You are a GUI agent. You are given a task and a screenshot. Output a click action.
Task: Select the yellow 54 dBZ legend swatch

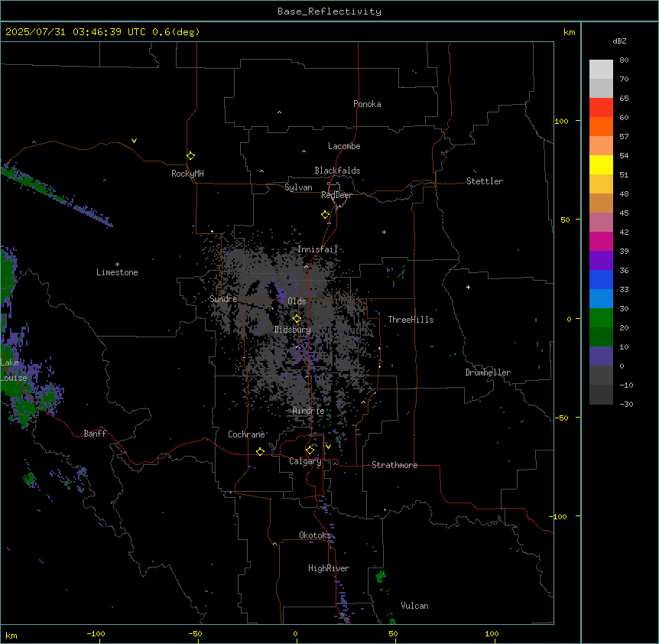[601, 164]
